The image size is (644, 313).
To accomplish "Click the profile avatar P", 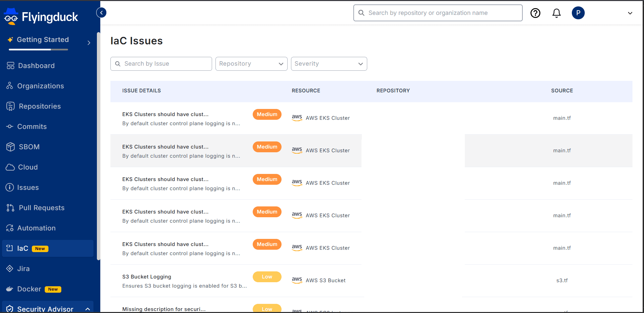I will [x=578, y=13].
